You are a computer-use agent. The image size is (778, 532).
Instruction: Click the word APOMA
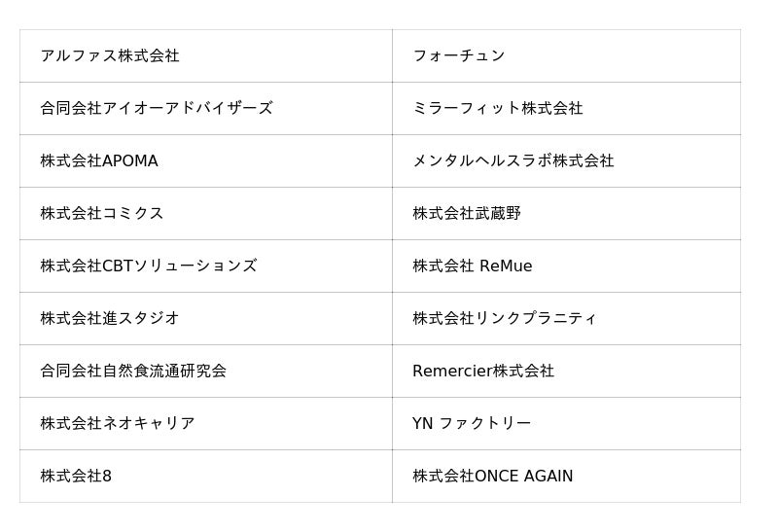(130, 161)
